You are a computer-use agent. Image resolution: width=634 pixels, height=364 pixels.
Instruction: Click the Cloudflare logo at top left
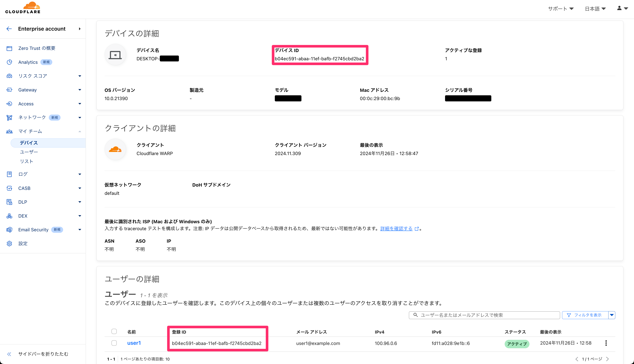pos(23,8)
